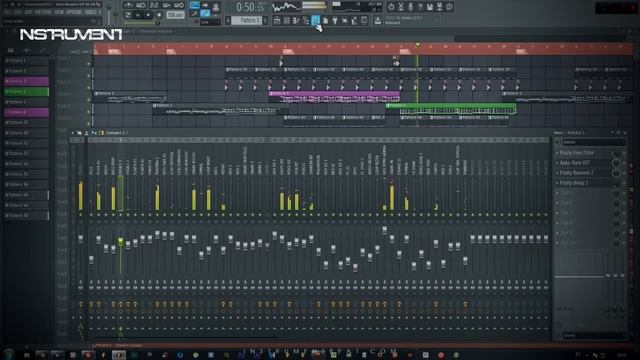
Task: Click the help question mark icon
Action: coord(420,7)
